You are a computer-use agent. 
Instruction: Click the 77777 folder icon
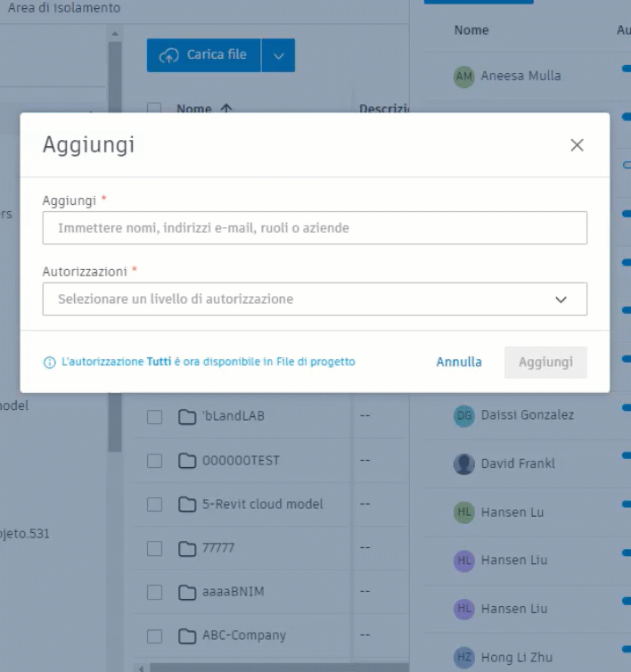click(186, 548)
